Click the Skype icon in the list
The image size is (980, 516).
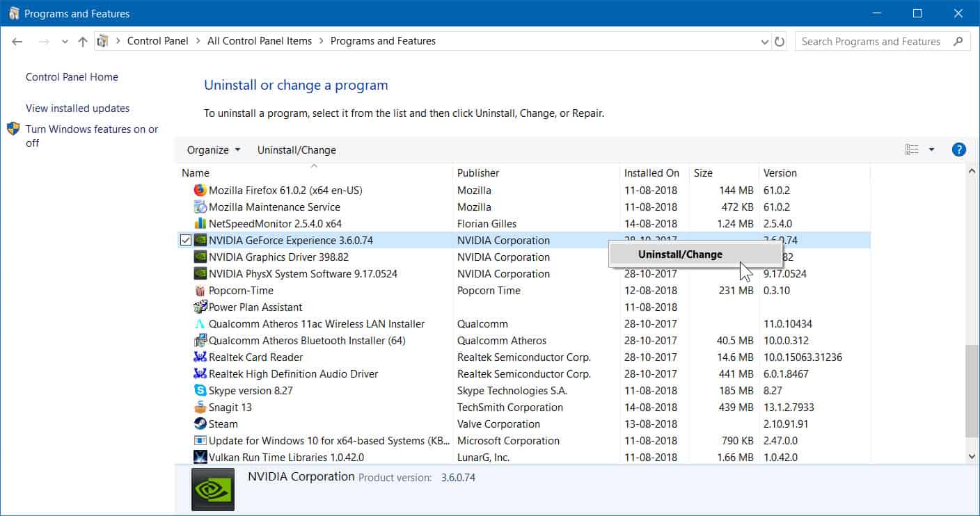coord(200,390)
